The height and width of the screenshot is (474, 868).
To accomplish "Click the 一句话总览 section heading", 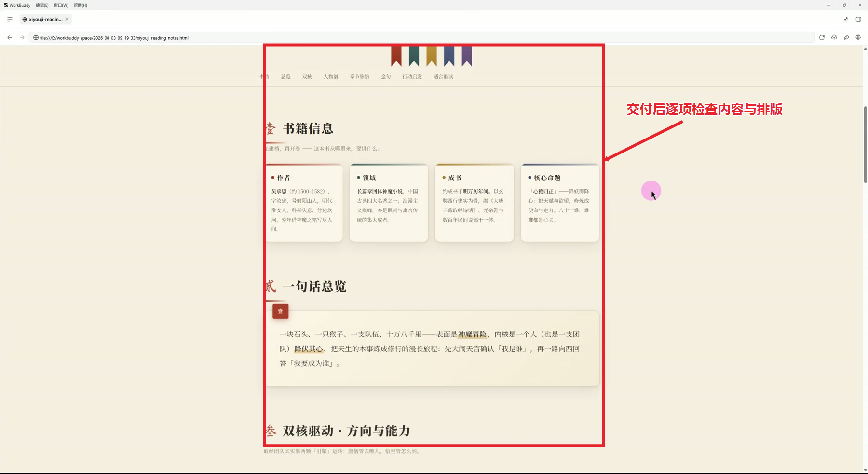I will 314,287.
